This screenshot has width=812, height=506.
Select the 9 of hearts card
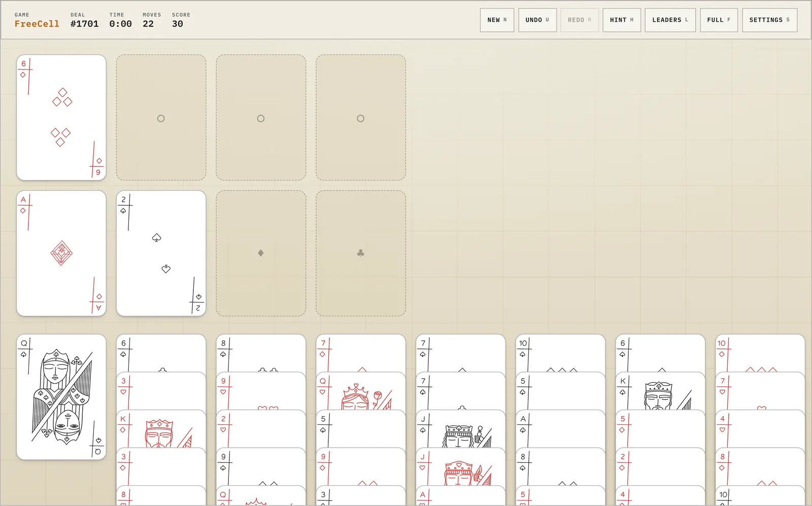point(261,391)
